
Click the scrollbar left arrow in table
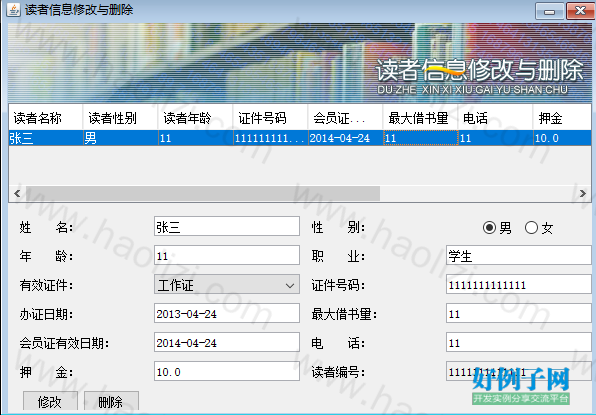[17, 193]
